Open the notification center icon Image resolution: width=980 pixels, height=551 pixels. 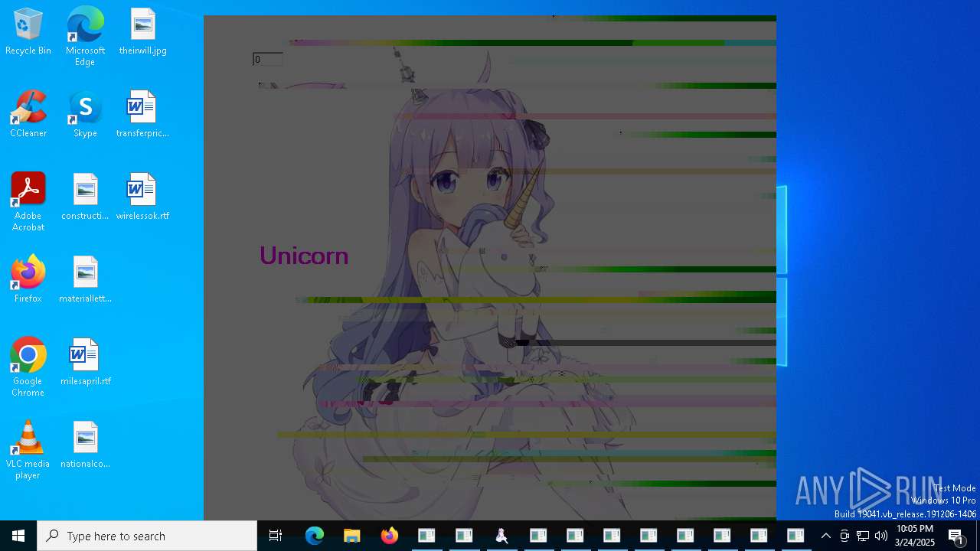956,536
